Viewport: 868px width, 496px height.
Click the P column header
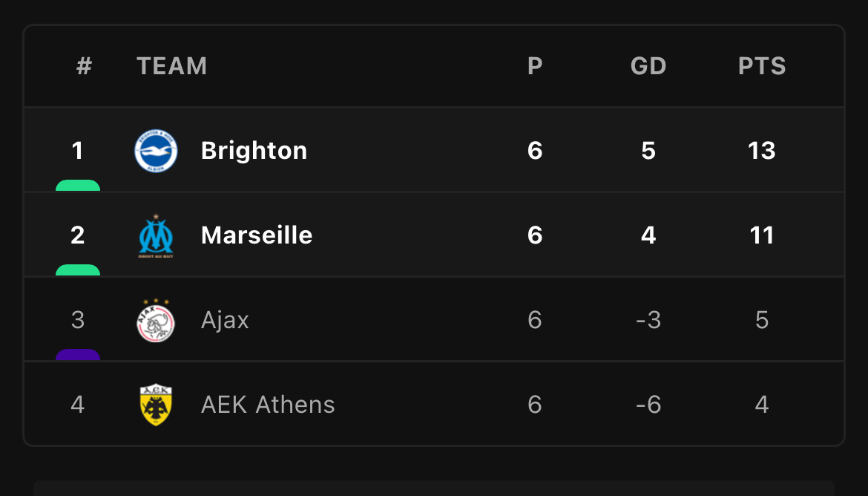[x=535, y=66]
